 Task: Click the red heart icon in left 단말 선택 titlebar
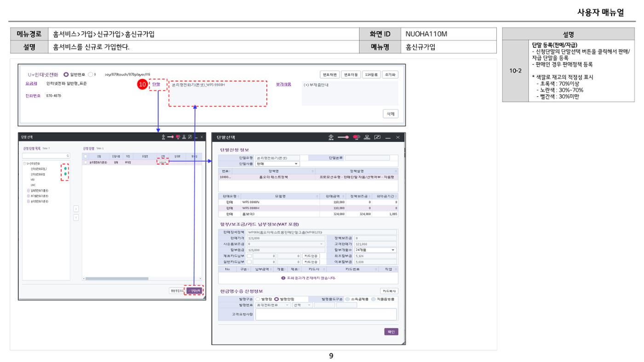(177, 136)
